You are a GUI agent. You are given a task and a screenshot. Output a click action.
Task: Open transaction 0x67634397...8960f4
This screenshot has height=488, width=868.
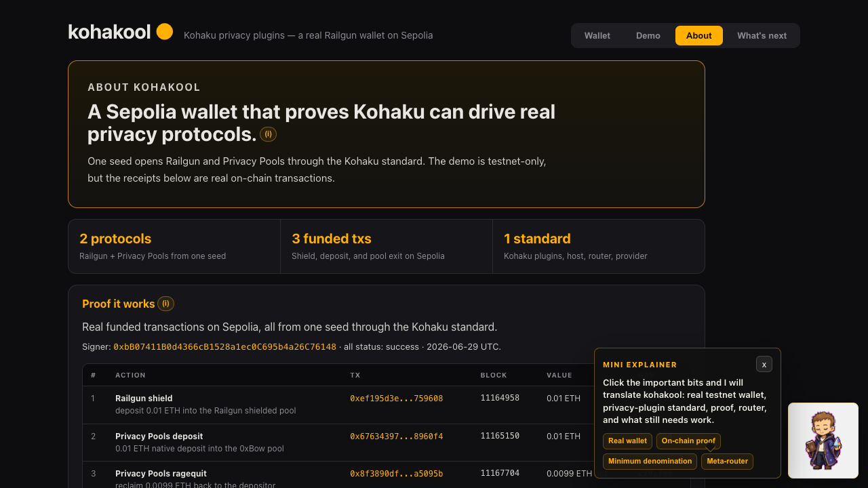(396, 436)
